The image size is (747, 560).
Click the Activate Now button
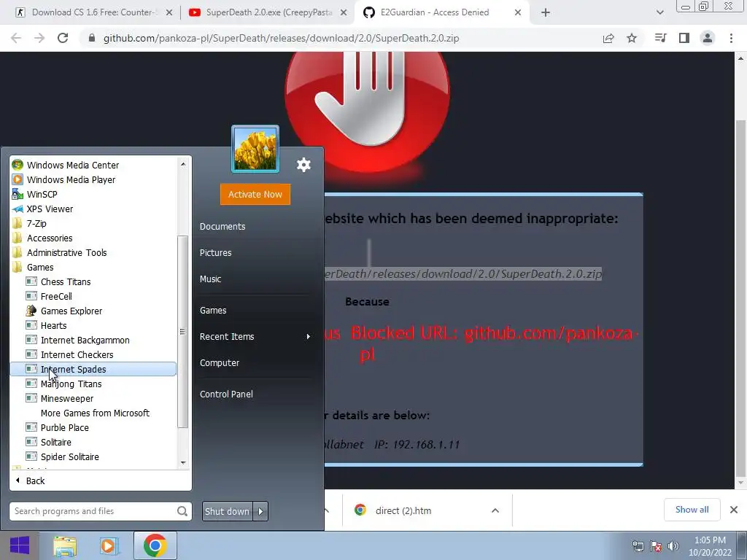coord(255,194)
